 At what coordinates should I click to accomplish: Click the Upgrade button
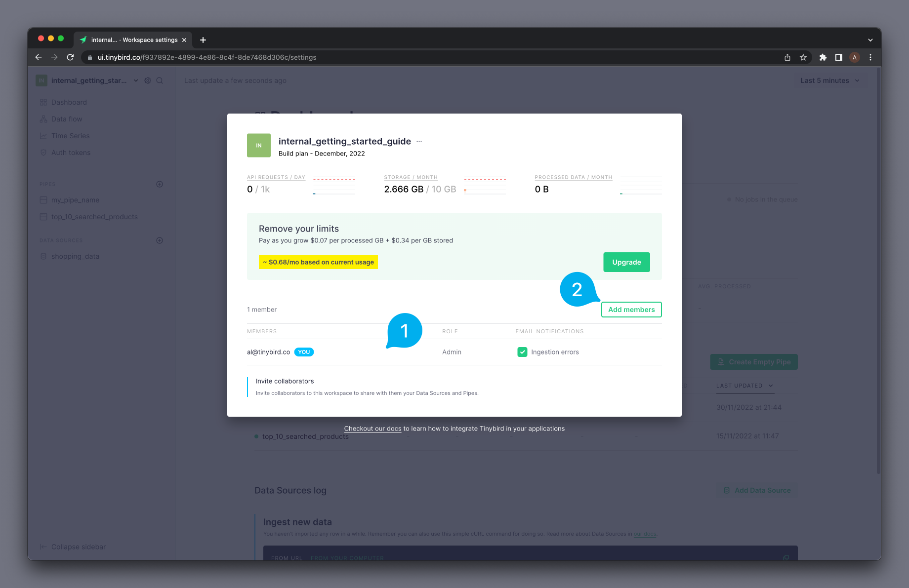[x=626, y=262]
